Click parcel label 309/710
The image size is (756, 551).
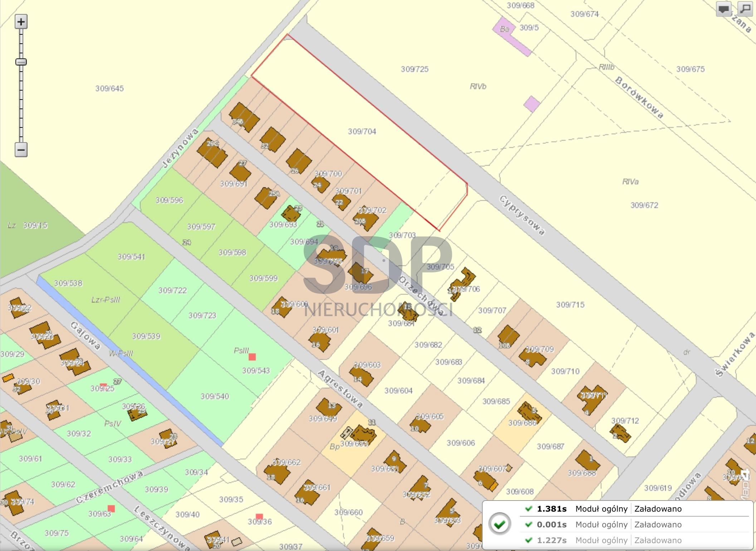click(x=565, y=371)
